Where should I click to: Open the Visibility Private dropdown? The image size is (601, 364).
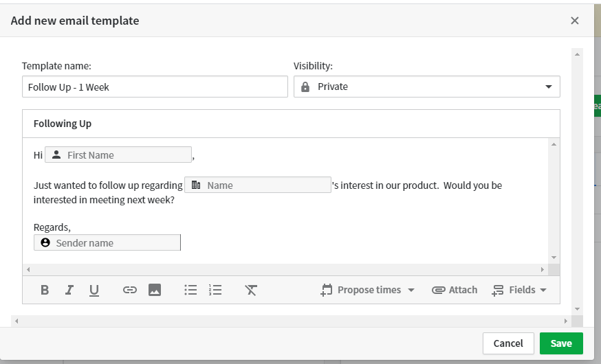(426, 87)
